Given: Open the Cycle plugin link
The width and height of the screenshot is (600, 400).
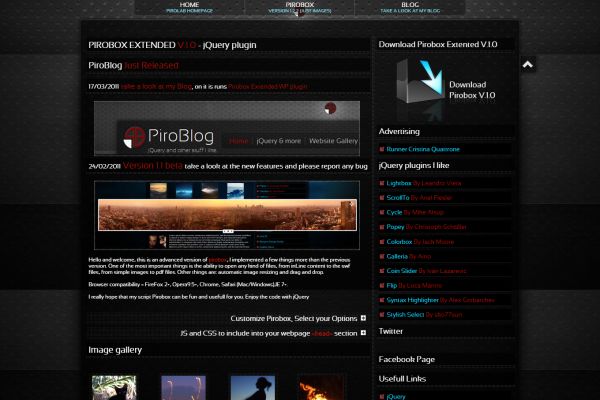Looking at the screenshot, I should point(394,212).
